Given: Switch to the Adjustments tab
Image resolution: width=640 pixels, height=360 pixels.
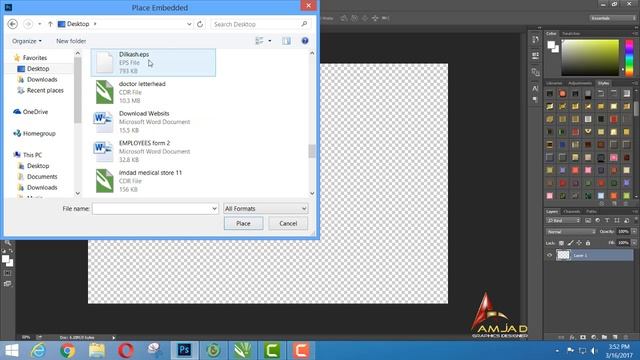Looking at the screenshot, I should pyautogui.click(x=580, y=83).
